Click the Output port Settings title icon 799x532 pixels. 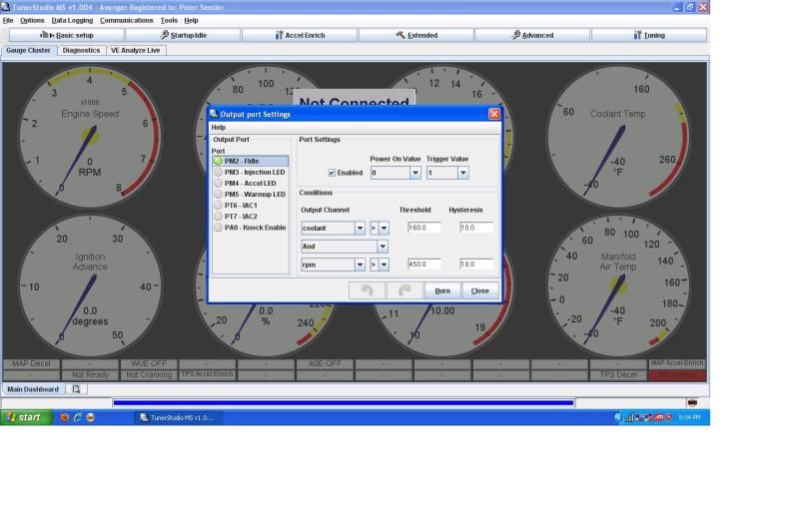(x=214, y=114)
